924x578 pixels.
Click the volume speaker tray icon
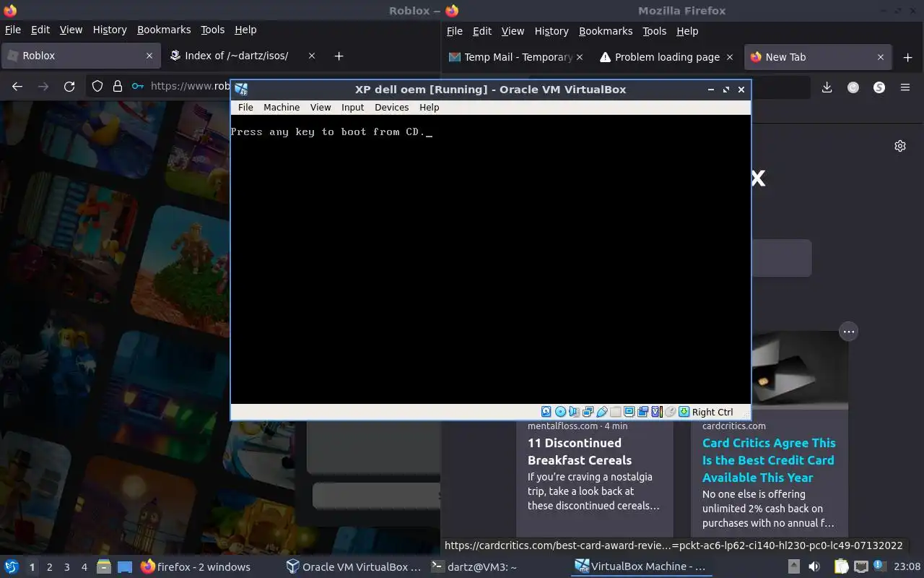pos(814,567)
